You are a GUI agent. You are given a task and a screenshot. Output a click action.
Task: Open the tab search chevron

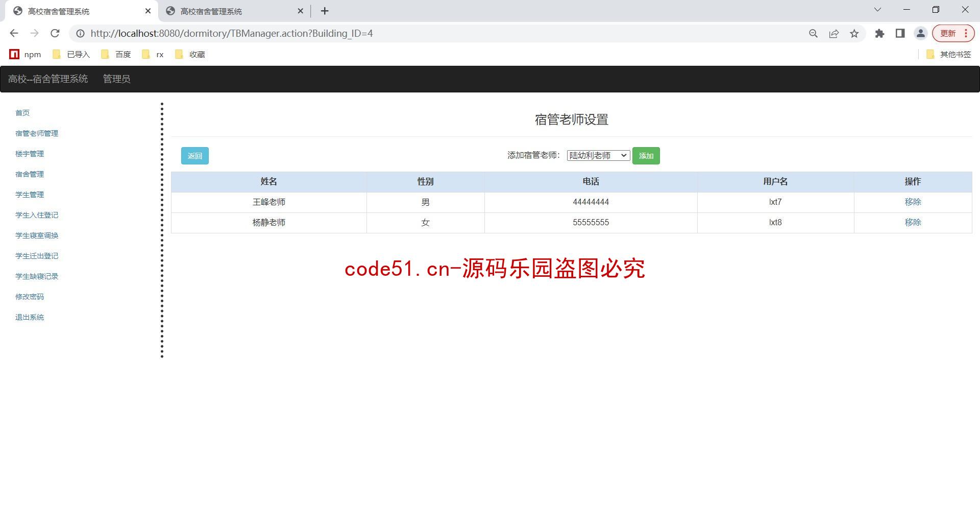[x=878, y=10]
